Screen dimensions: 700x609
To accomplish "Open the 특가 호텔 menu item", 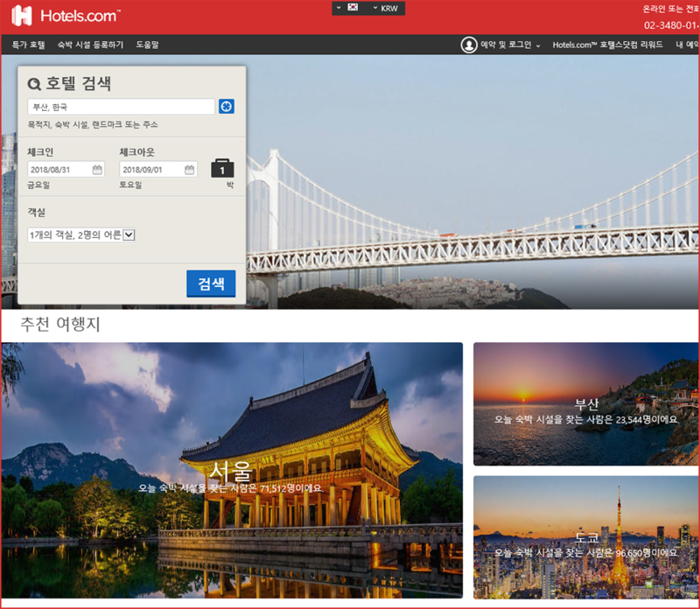I will tap(28, 45).
